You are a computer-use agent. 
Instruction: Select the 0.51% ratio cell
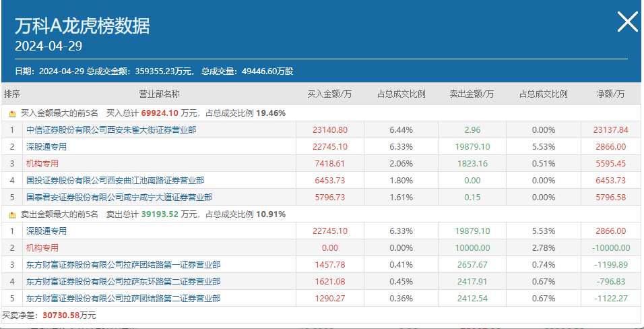(x=544, y=164)
